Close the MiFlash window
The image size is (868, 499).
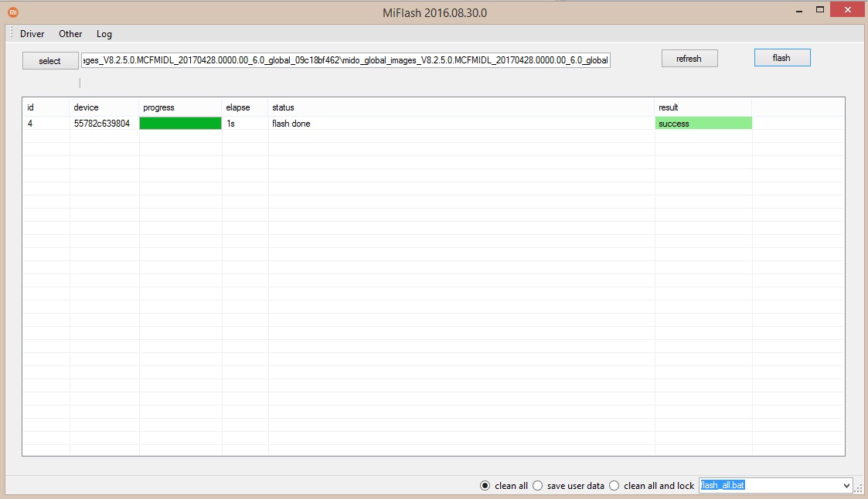tap(848, 9)
